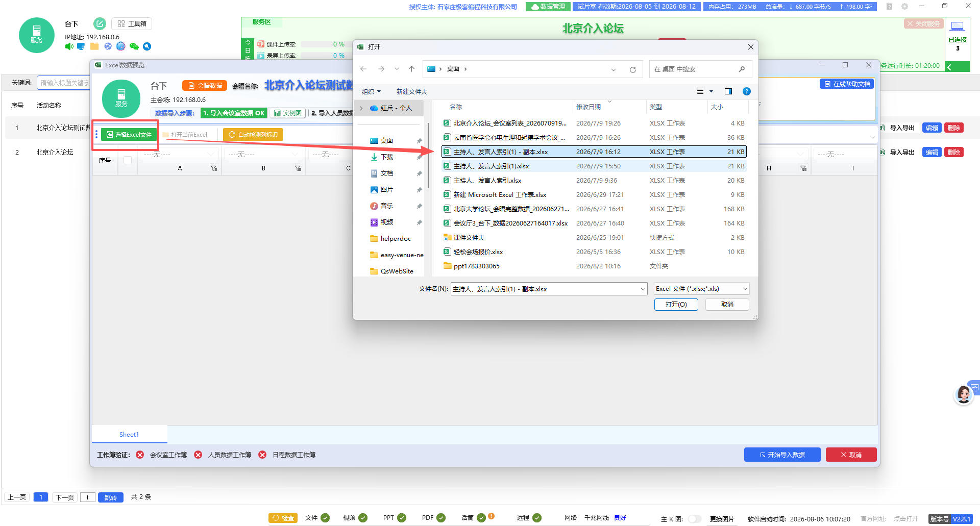Select 新建 Microsoft Excel 工作表.xlsx
This screenshot has width=980, height=526.
pyautogui.click(x=594, y=195)
